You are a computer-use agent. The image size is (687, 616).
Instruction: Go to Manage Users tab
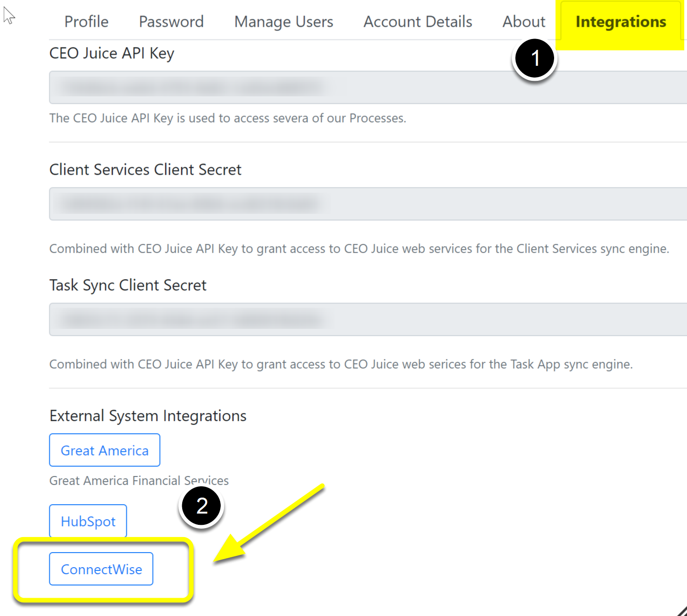tap(284, 22)
